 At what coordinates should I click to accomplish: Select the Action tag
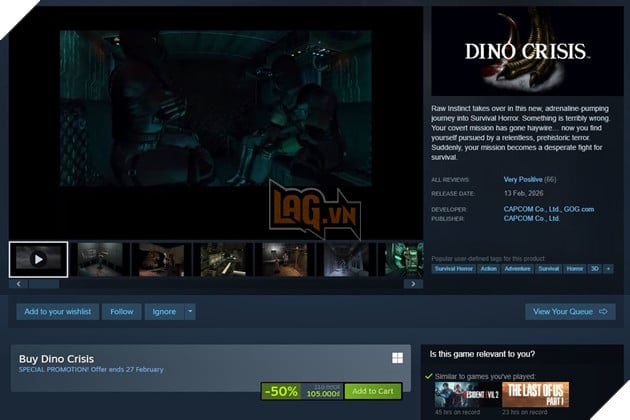[x=489, y=268]
